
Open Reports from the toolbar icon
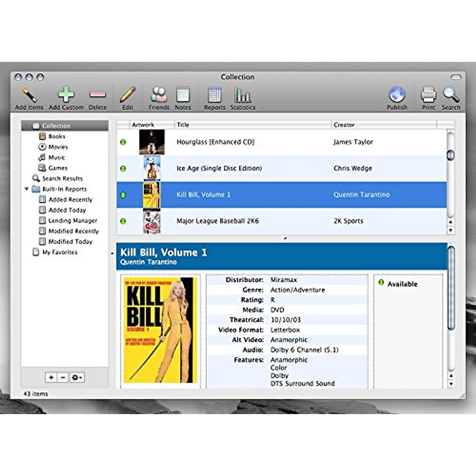click(x=214, y=95)
